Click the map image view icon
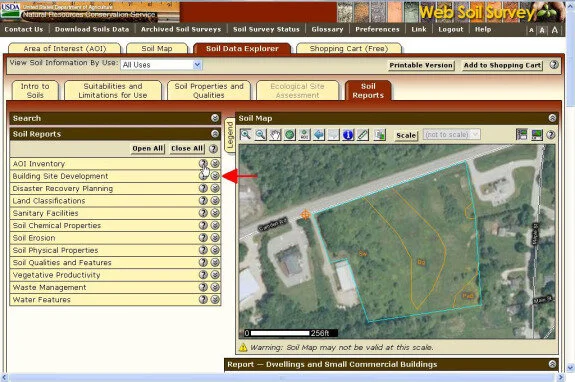Image resolution: width=575 pixels, height=382 pixels. point(536,135)
